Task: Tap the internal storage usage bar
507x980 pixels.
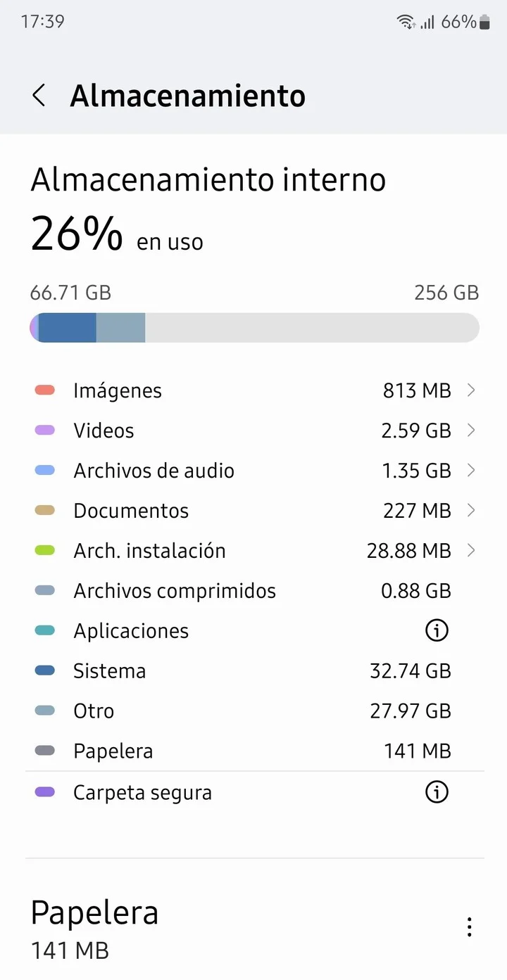Action: click(x=254, y=329)
